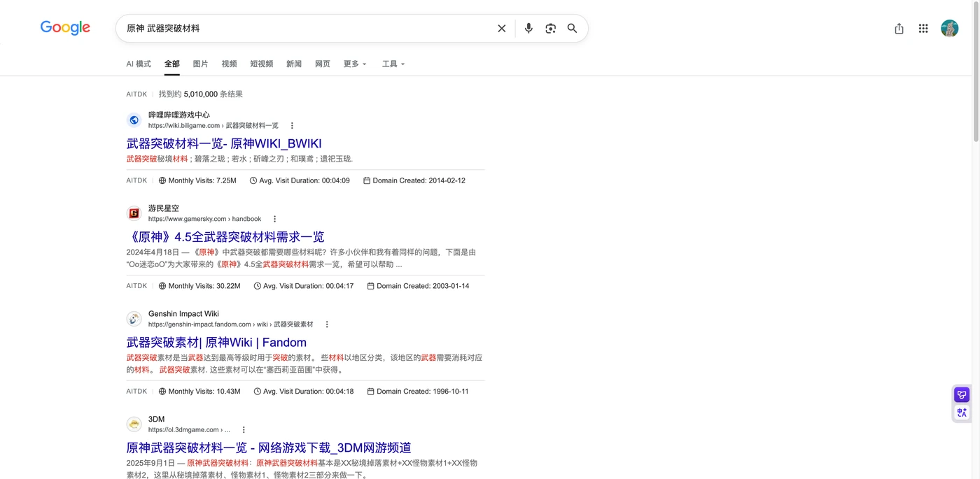Viewport: 980px width, 479px height.
Task: Click the Google logo
Action: [65, 28]
